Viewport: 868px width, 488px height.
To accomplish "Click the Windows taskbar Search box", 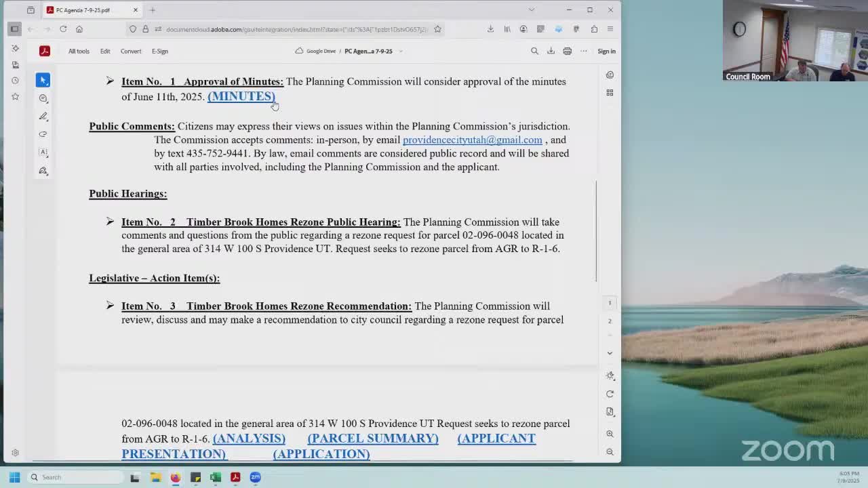I will [75, 477].
